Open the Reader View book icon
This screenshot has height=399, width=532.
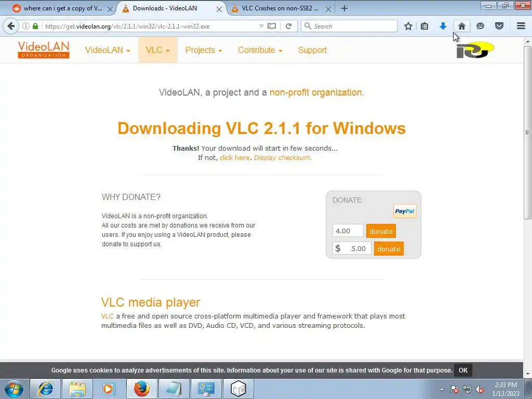(272, 26)
